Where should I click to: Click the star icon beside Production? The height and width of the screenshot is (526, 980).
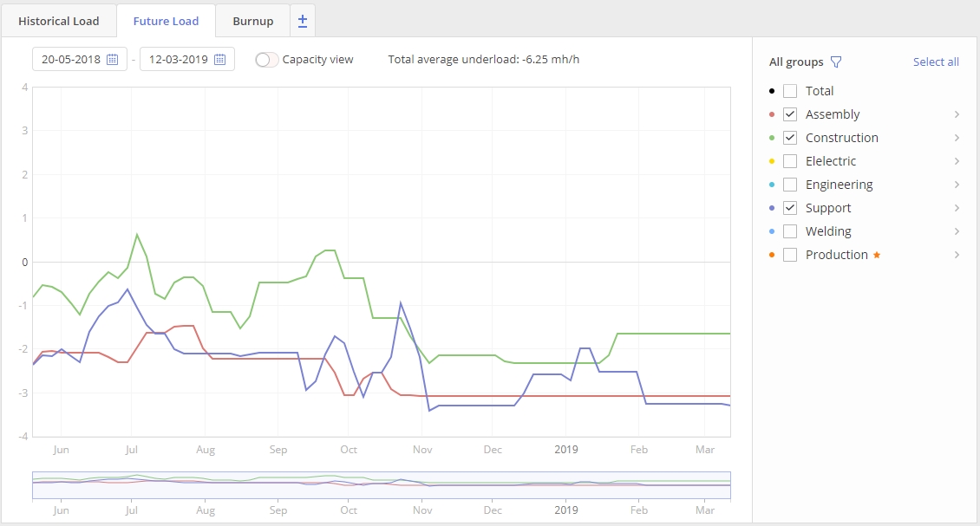pos(876,254)
